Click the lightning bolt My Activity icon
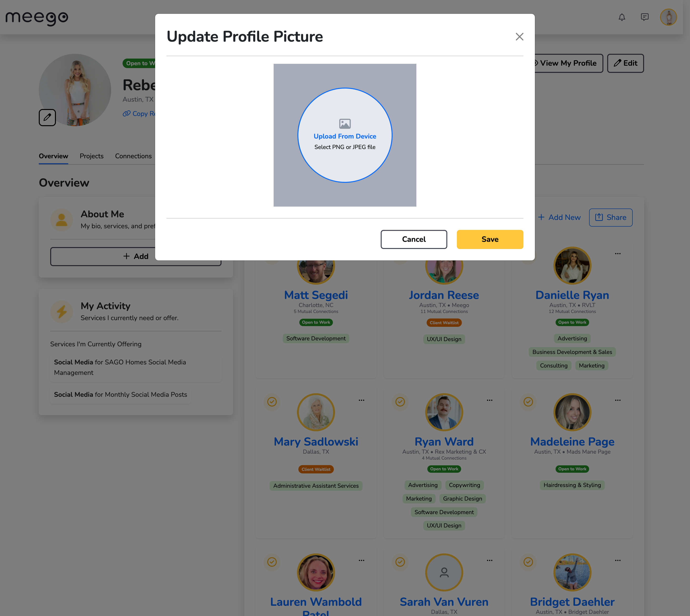Viewport: 690px width, 616px height. tap(62, 311)
